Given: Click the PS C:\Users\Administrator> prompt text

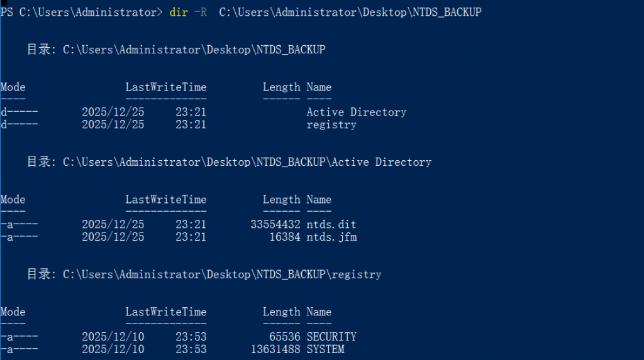Looking at the screenshot, I should tap(80, 13).
